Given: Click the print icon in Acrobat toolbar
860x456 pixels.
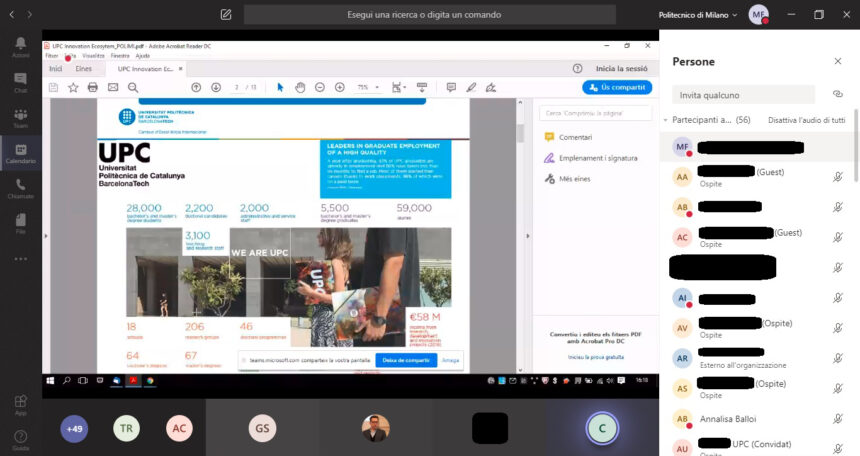Looking at the screenshot, I should pos(93,87).
